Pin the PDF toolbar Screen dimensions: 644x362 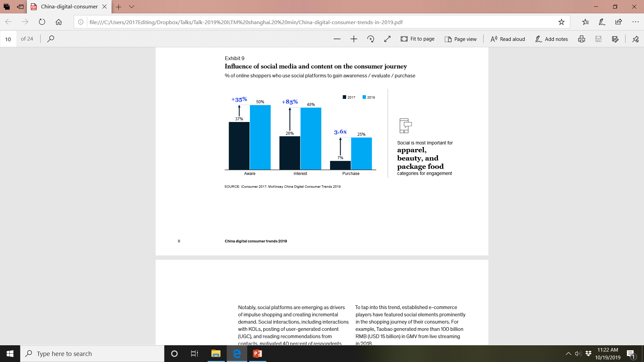(x=635, y=39)
